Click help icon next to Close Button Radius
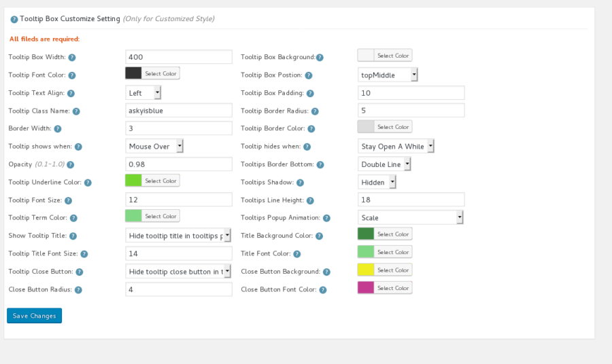612x364 pixels. click(x=78, y=289)
